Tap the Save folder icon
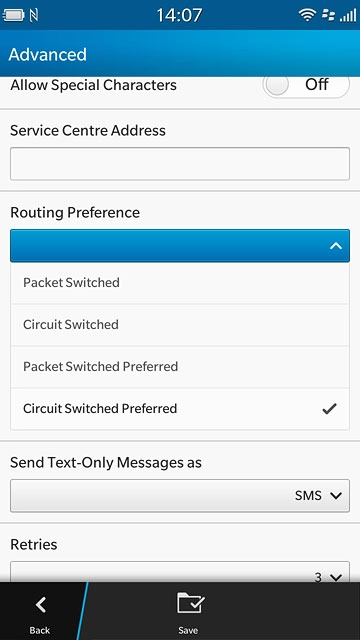Viewport: 360px width, 640px height. (191, 603)
